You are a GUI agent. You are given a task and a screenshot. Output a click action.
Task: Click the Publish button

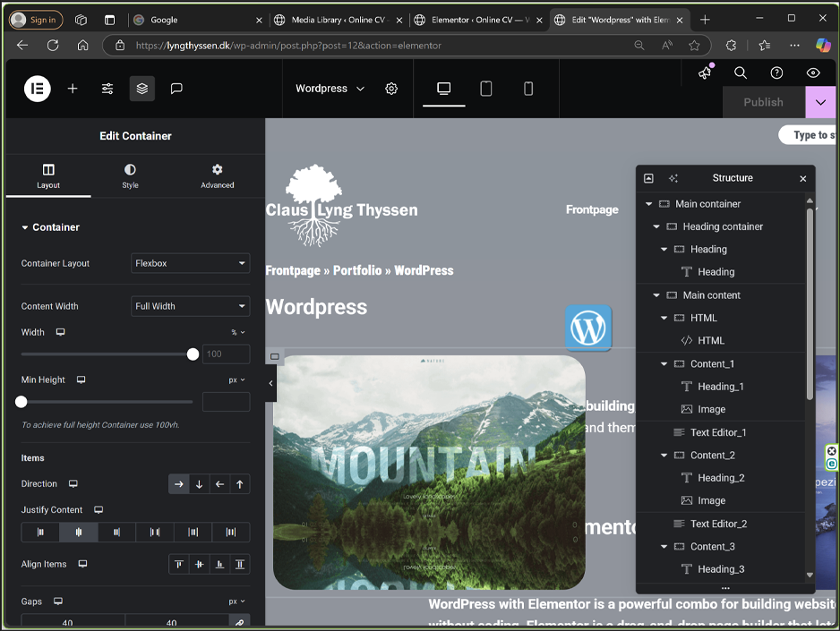[763, 102]
